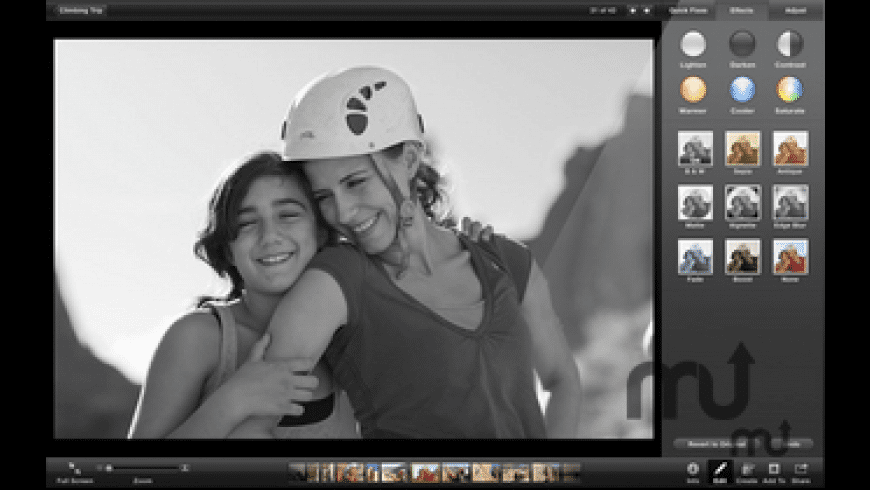Apply the Lighten effect
Screen dimensions: 870x490
pos(693,44)
